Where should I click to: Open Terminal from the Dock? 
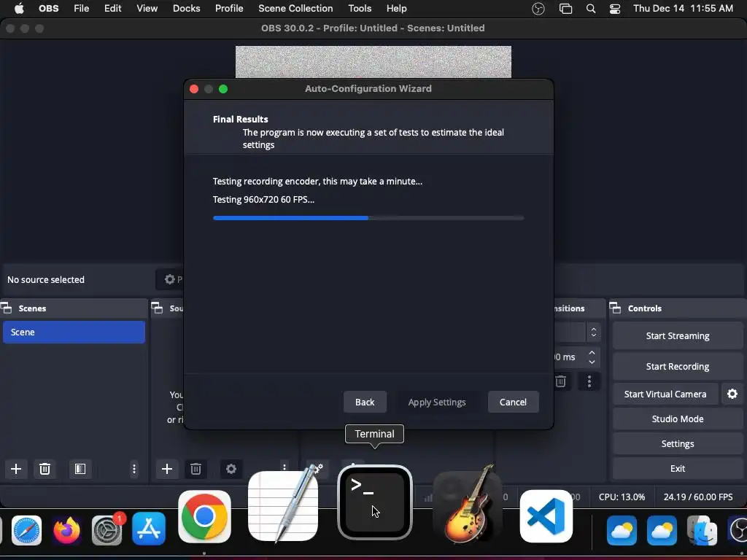point(375,502)
